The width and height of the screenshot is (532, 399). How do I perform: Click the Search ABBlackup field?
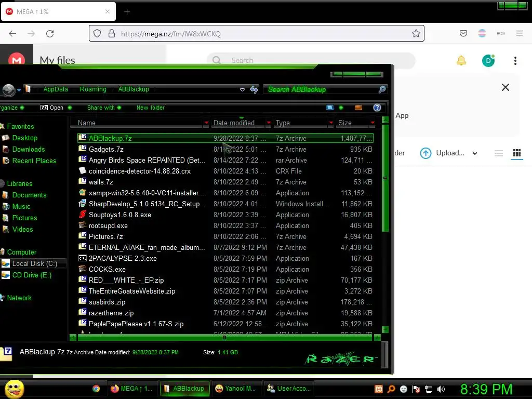tap(321, 89)
